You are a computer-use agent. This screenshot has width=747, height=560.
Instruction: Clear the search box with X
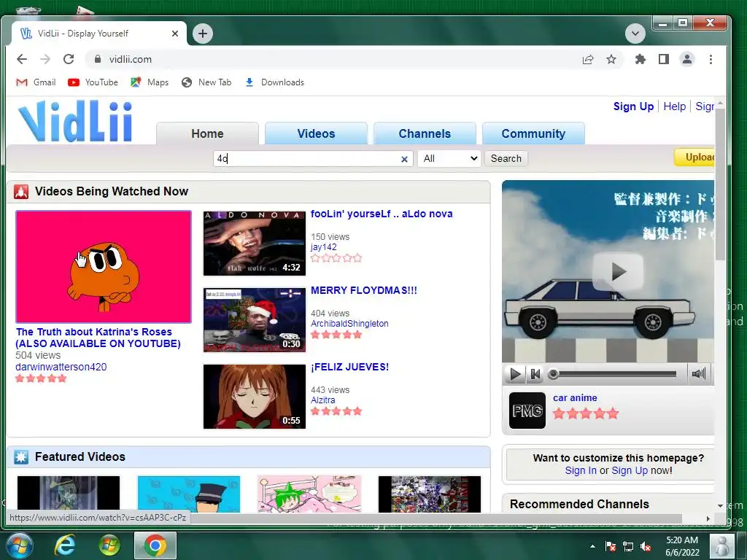404,159
